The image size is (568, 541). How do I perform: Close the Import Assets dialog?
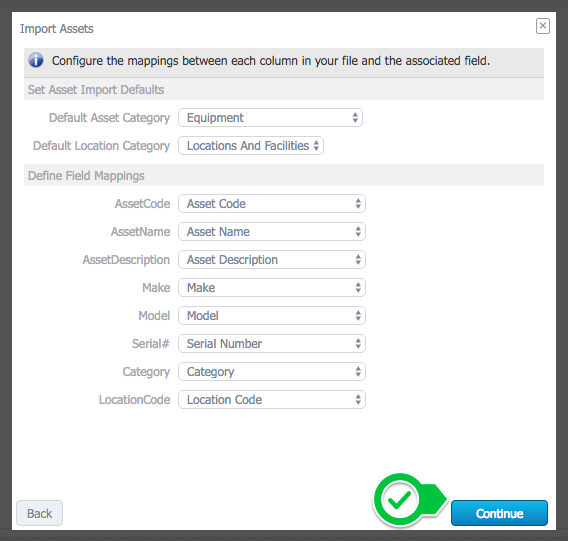pyautogui.click(x=542, y=26)
